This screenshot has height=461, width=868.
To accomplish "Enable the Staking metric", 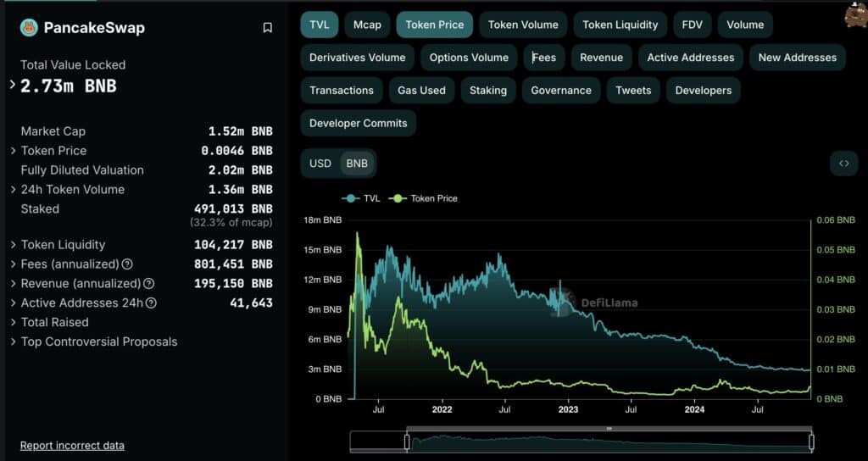I will click(488, 90).
